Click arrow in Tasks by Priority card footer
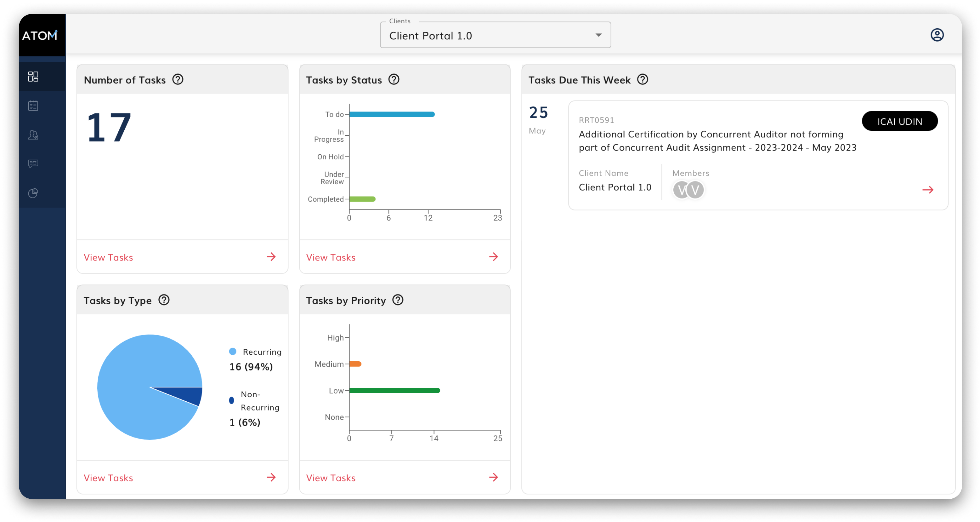The height and width of the screenshot is (522, 980). pyautogui.click(x=493, y=477)
